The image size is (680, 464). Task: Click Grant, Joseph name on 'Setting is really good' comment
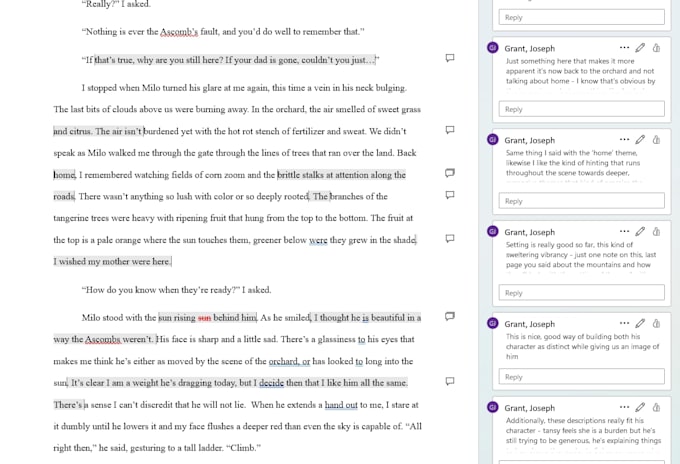coord(530,232)
